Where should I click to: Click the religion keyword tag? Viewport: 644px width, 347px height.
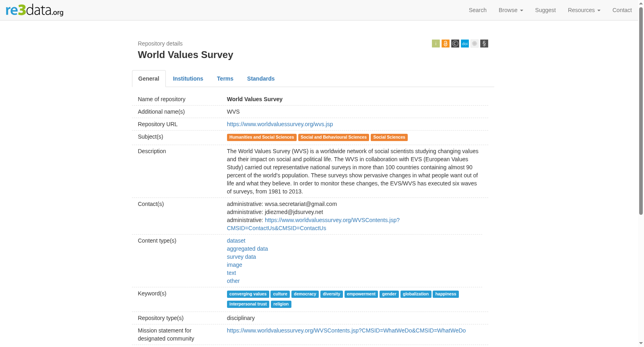(x=281, y=304)
